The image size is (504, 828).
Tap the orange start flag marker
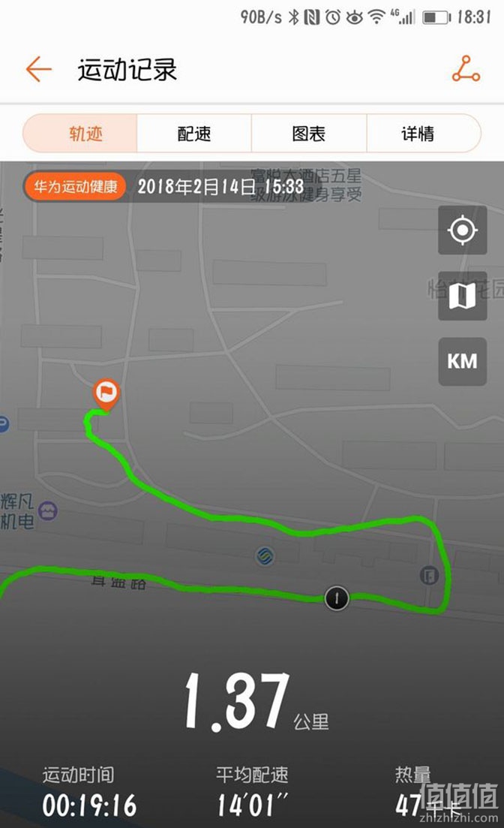click(x=106, y=395)
